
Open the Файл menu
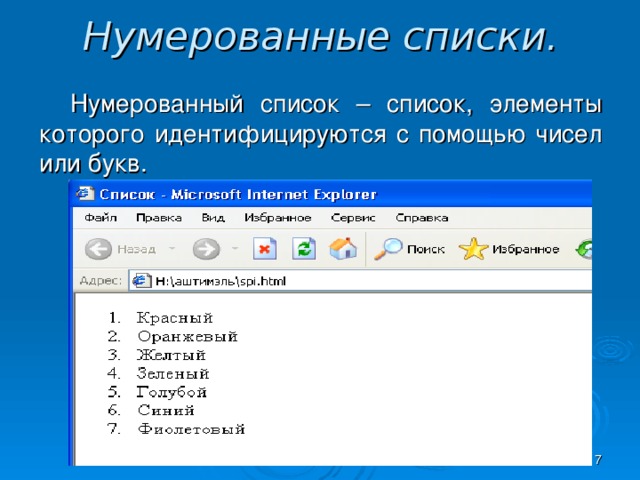pos(100,218)
